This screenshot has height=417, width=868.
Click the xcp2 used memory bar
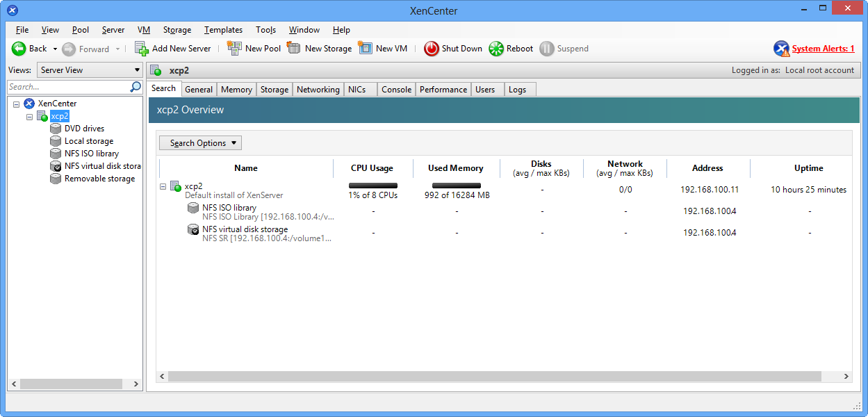(457, 186)
